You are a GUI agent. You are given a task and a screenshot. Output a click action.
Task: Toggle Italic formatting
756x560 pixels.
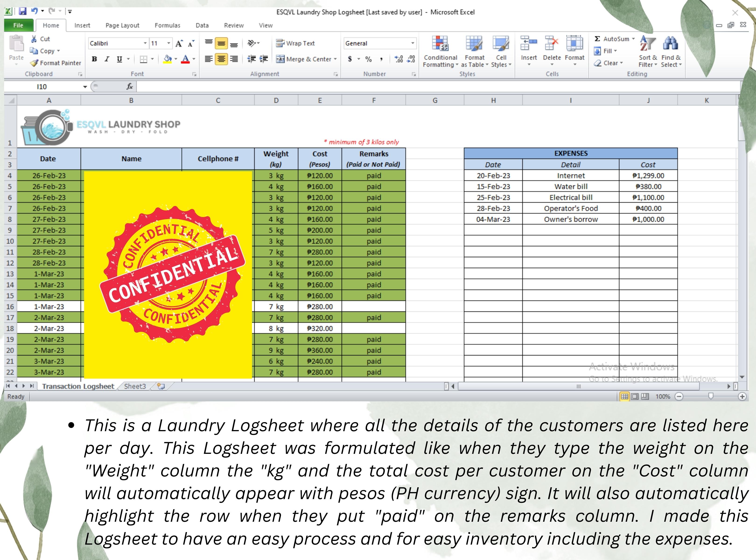[107, 59]
